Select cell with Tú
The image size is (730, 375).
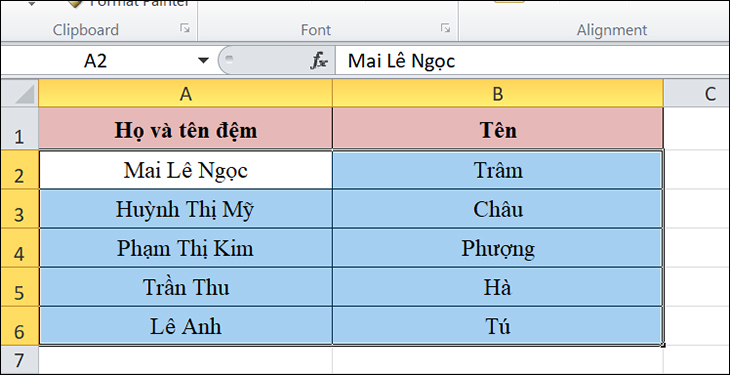click(498, 326)
